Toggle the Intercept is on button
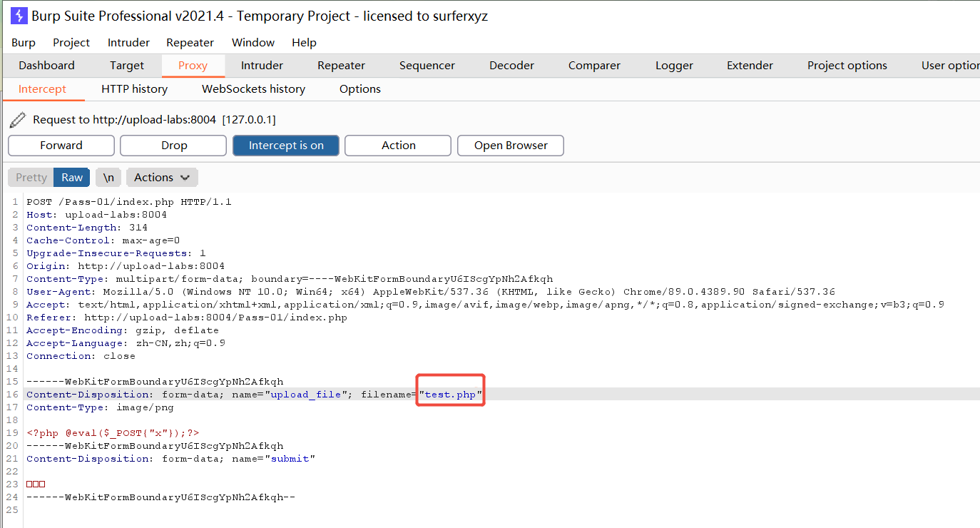The image size is (980, 528). point(286,146)
